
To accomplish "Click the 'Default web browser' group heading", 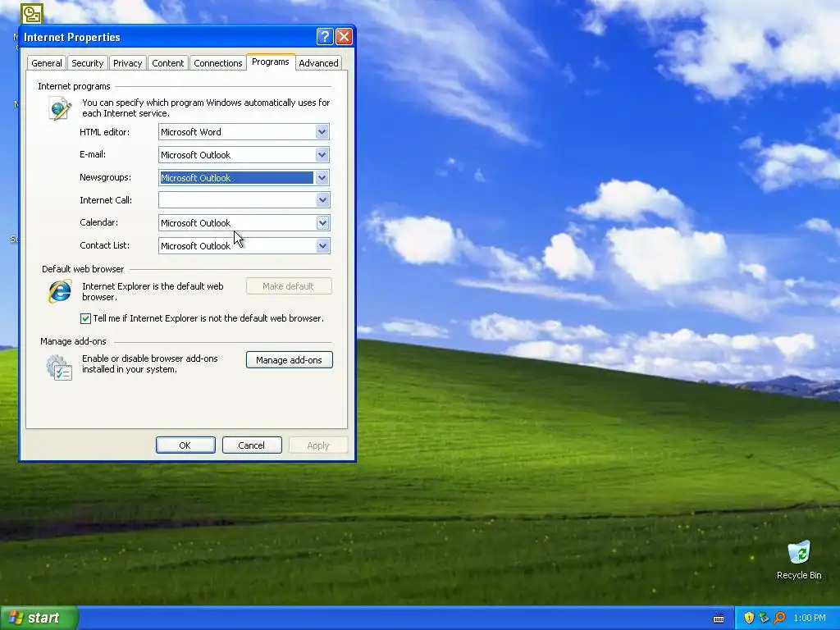I will tap(83, 269).
